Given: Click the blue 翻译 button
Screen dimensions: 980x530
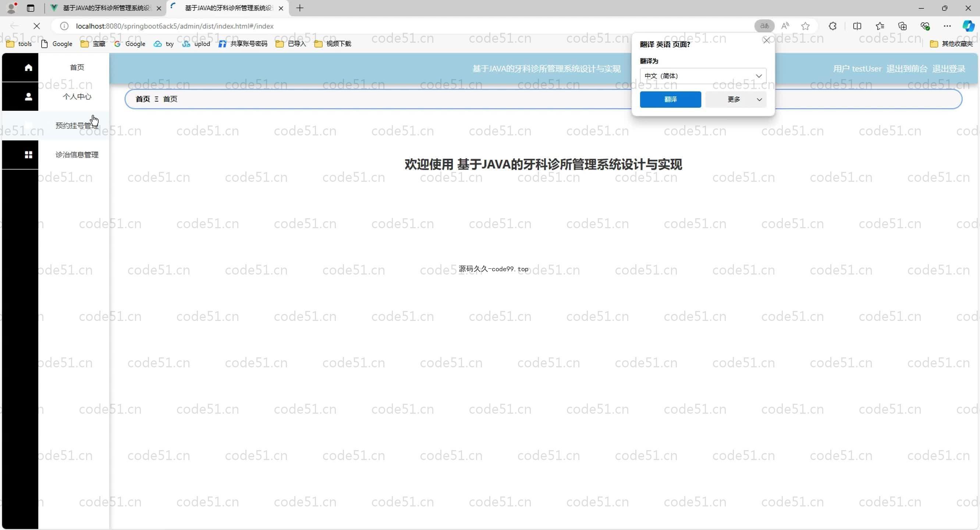Looking at the screenshot, I should [x=670, y=99].
